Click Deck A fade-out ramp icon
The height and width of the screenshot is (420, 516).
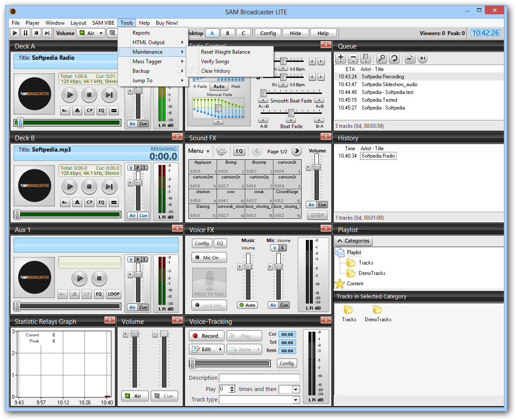click(65, 110)
